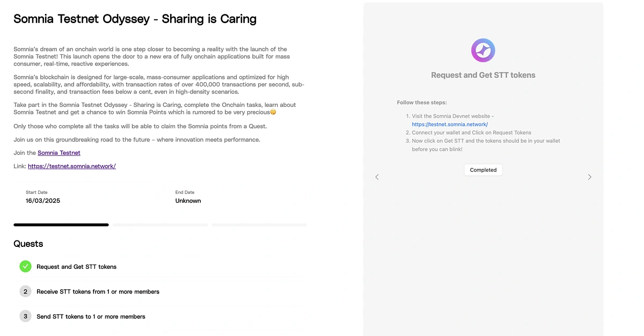Advance to next quest card arrow

[589, 177]
